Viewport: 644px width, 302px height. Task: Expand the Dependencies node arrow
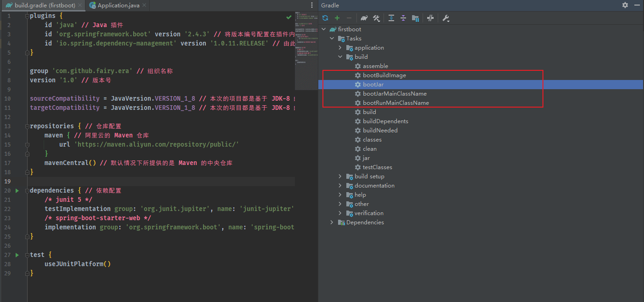click(332, 222)
